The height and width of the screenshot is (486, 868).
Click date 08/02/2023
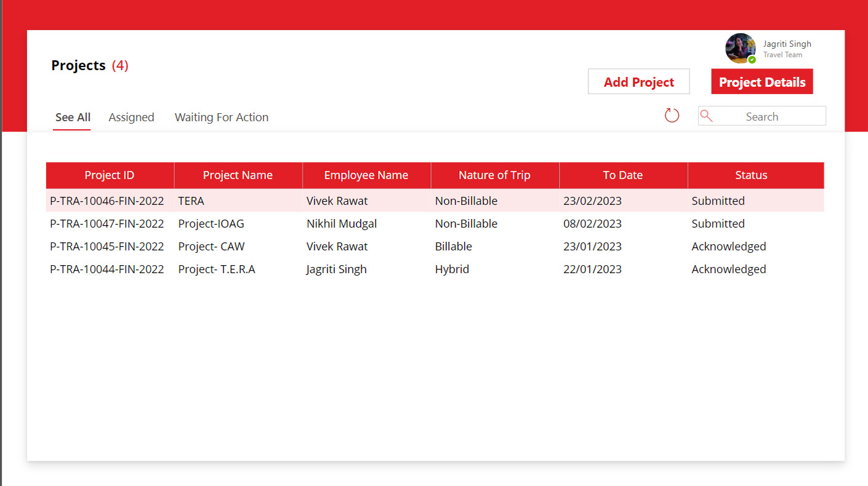[593, 223]
